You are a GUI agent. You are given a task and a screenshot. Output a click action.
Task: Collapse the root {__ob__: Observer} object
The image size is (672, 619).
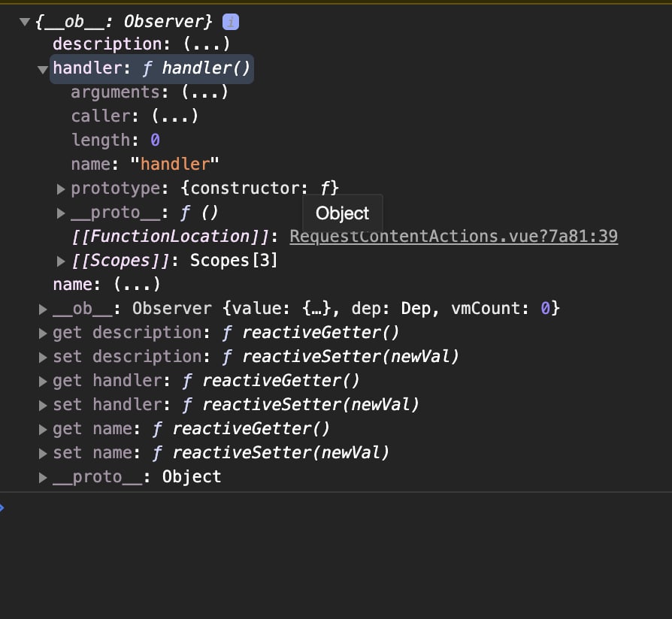click(x=25, y=22)
